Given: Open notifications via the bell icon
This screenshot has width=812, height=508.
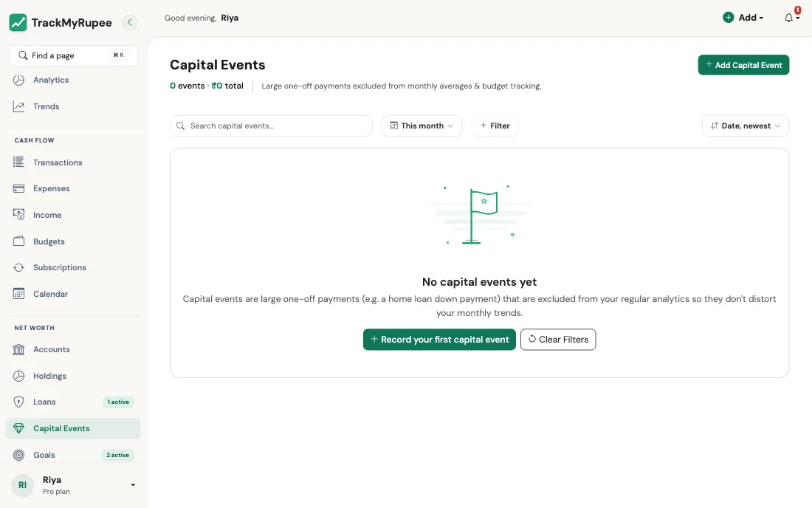Looking at the screenshot, I should 788,18.
